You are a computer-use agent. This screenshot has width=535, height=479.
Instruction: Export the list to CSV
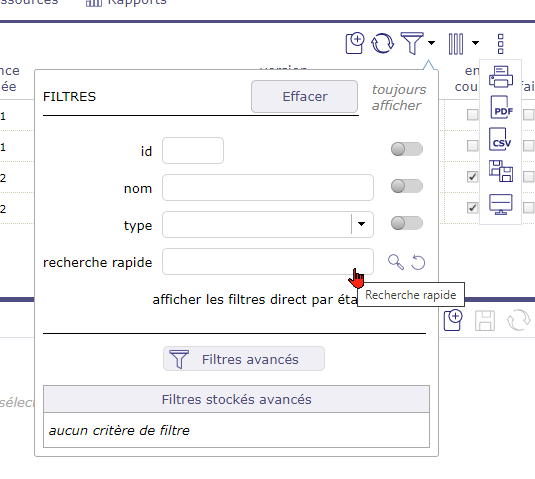[x=500, y=139]
